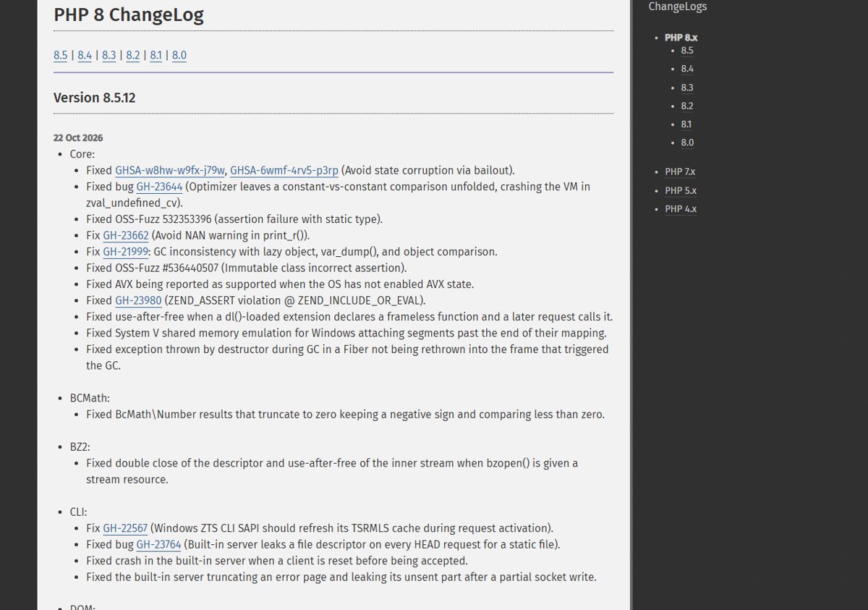868x610 pixels.
Task: Click the PHP 8 ChangeLog title
Action: (x=129, y=15)
